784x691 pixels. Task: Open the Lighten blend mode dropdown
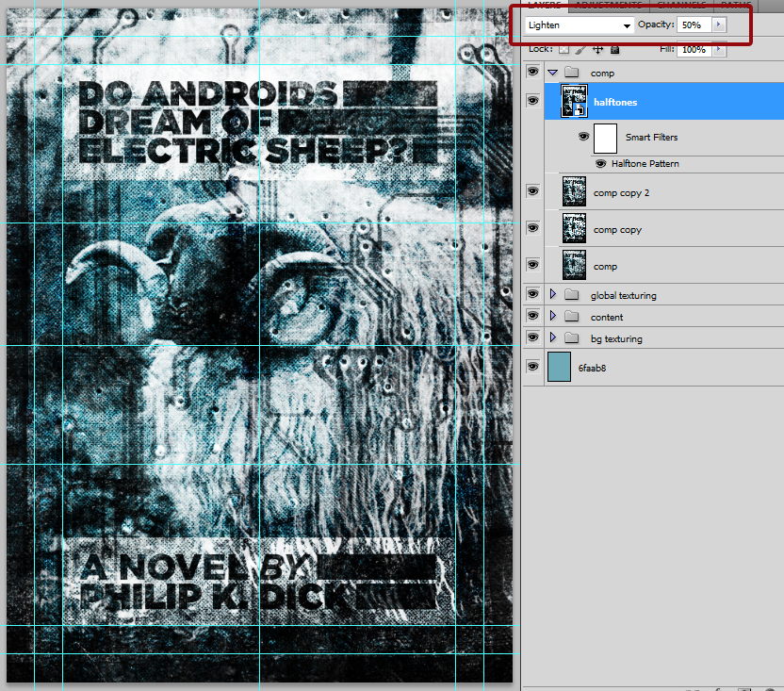pyautogui.click(x=580, y=25)
